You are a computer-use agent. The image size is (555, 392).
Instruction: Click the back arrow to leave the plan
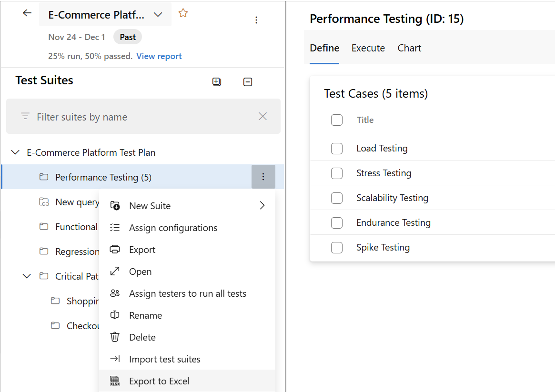click(x=27, y=13)
